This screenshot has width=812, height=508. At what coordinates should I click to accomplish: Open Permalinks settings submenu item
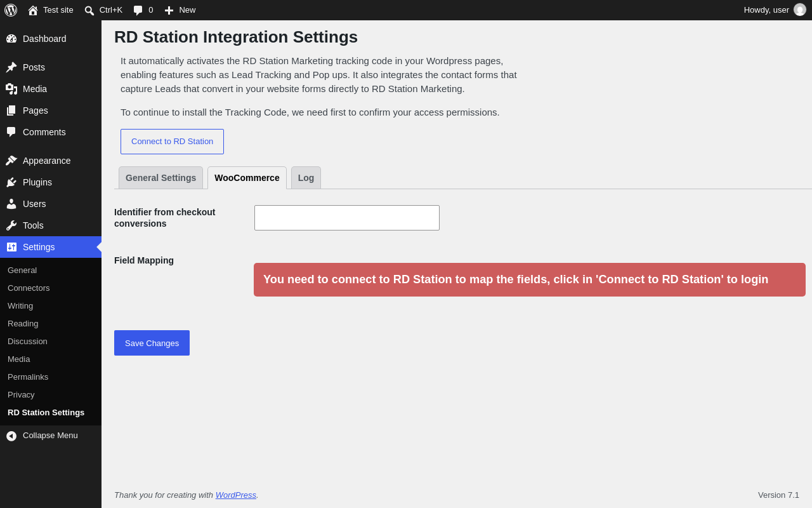point(28,377)
